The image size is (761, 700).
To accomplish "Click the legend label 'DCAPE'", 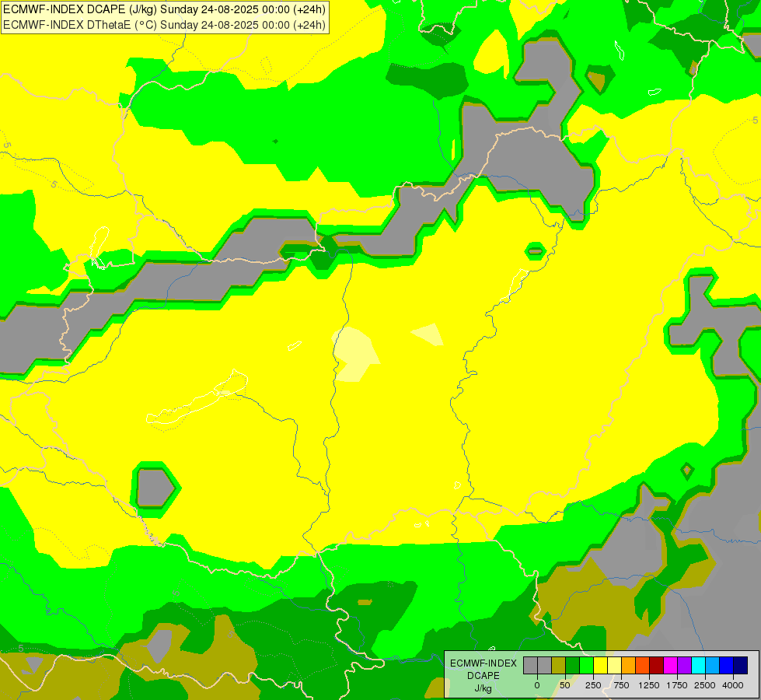I will click(x=483, y=675).
